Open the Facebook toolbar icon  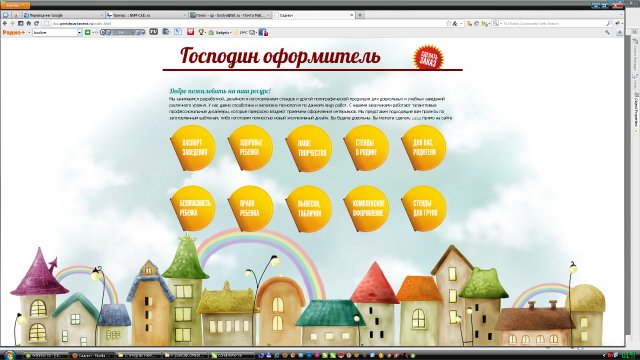point(263,32)
